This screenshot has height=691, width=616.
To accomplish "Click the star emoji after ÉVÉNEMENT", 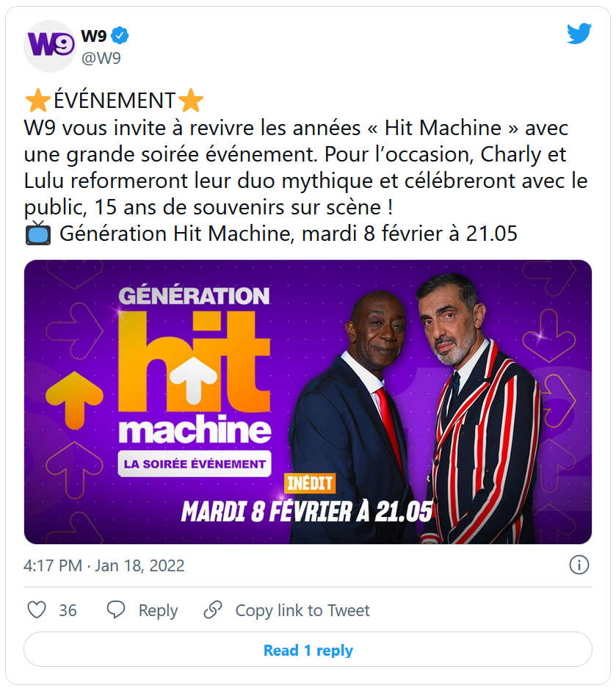I will coord(191,100).
